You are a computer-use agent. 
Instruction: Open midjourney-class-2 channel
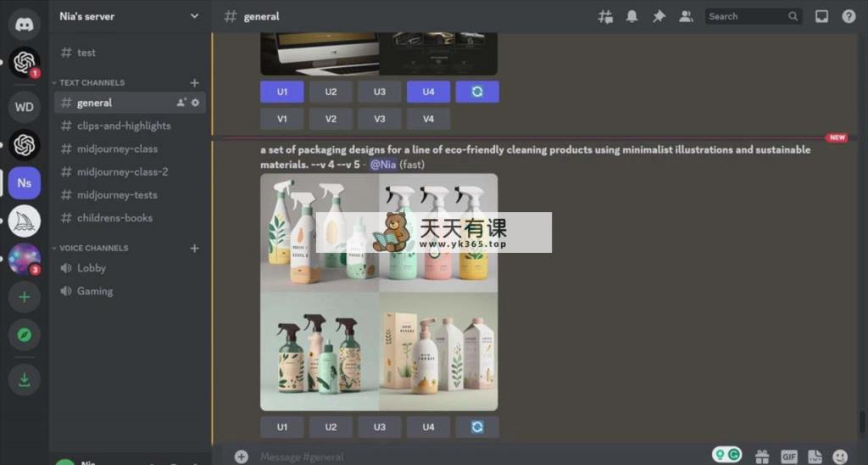[x=130, y=171]
